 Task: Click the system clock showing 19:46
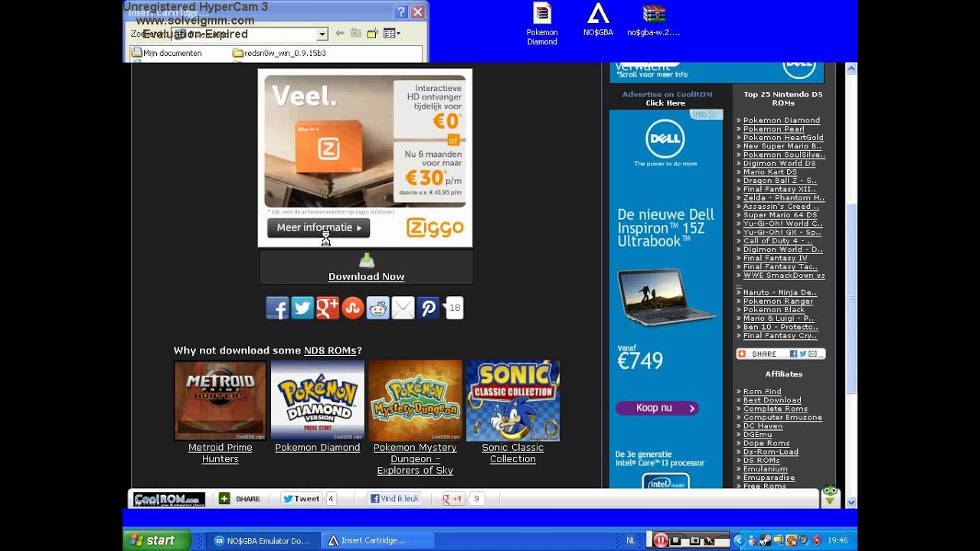[838, 540]
